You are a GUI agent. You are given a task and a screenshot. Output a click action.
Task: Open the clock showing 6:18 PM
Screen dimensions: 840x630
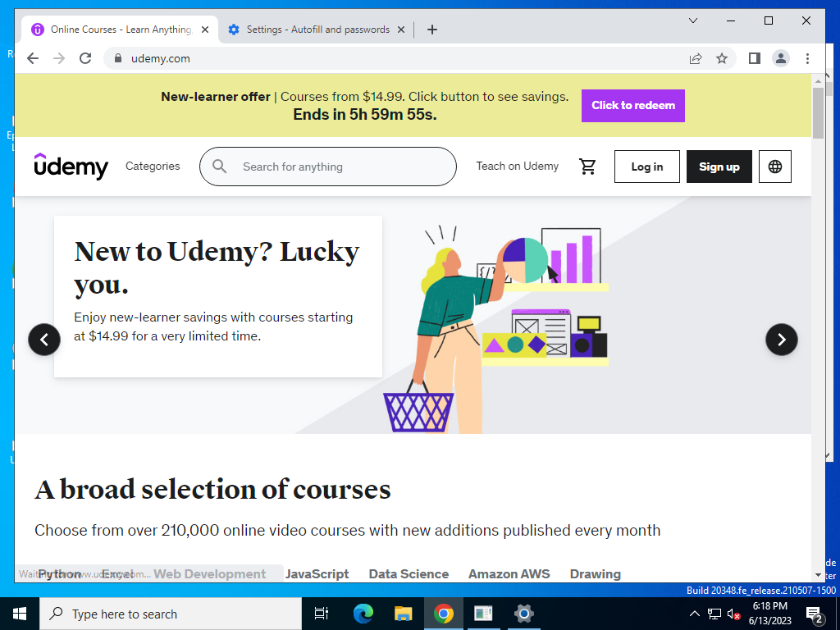[x=769, y=614]
